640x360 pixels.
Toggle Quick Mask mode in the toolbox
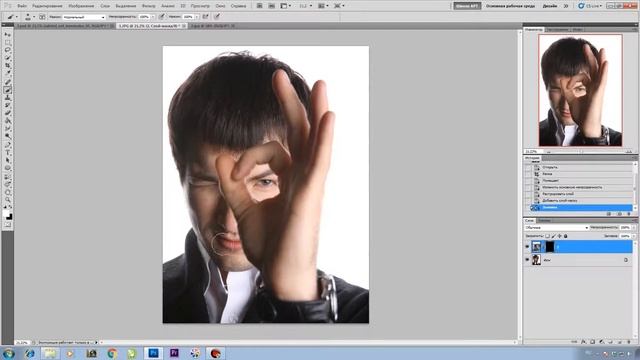[7, 224]
